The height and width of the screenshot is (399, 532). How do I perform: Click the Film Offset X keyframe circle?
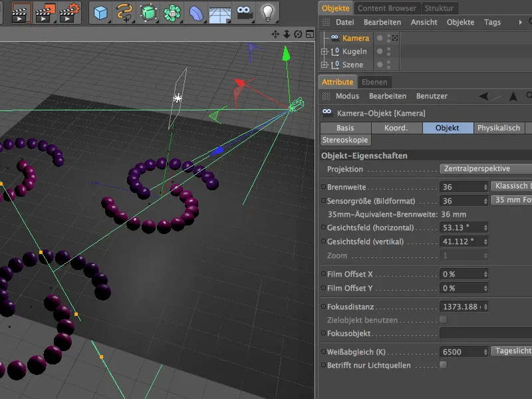click(x=323, y=273)
